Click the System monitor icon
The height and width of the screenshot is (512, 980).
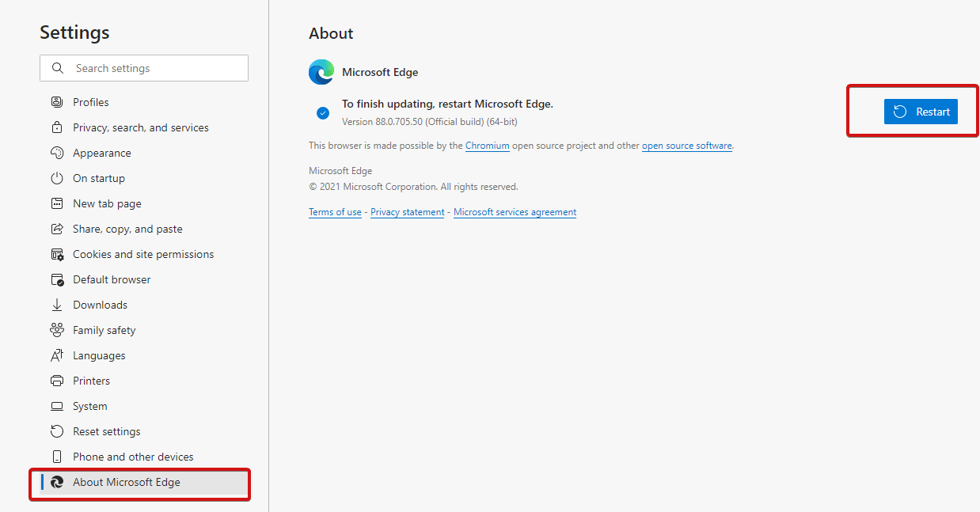click(56, 405)
